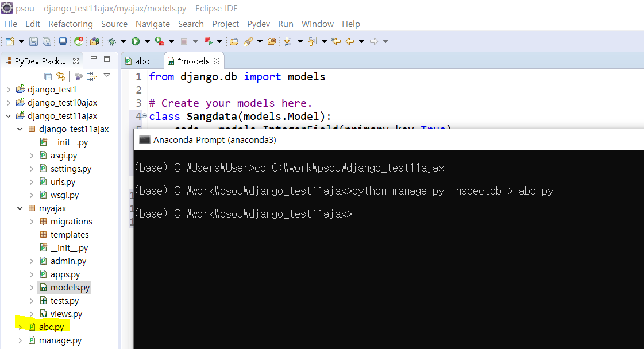Viewport: 644px width, 349px height.
Task: Click the External Tools run icon
Action: click(x=208, y=41)
